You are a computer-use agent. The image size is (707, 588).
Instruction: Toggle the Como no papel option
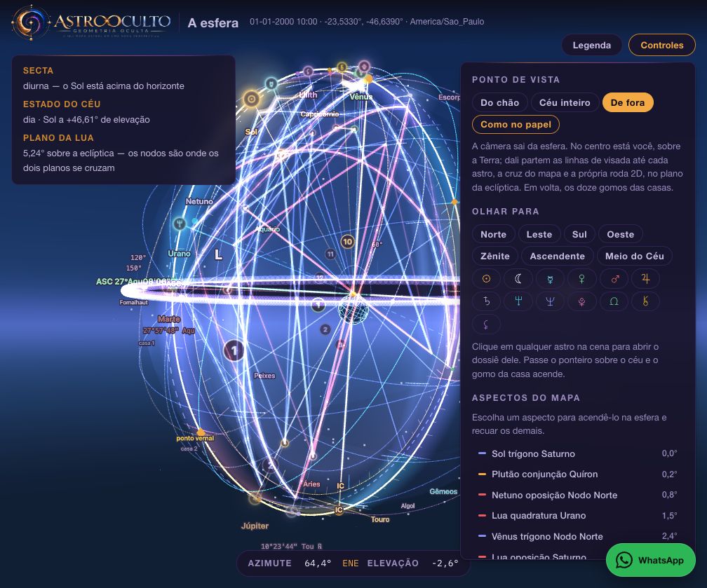click(x=516, y=124)
